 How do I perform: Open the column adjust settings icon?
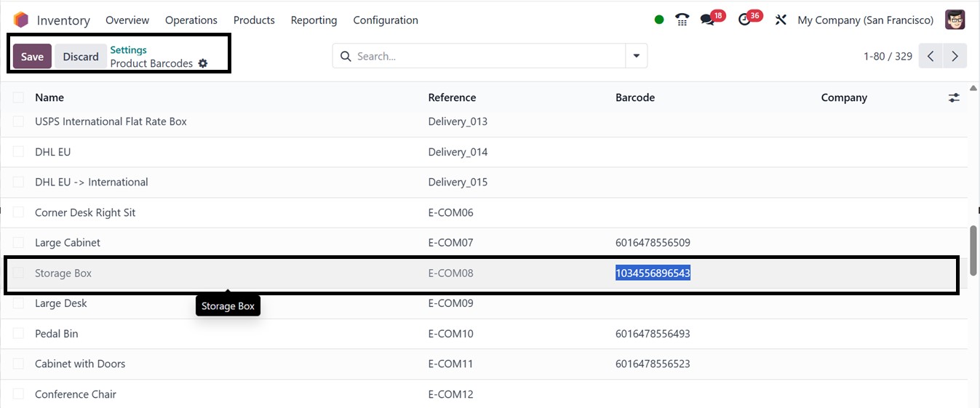[x=954, y=97]
